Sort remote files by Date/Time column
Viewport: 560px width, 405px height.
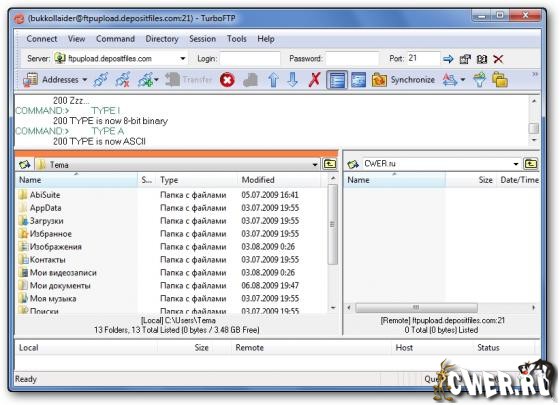pos(519,180)
